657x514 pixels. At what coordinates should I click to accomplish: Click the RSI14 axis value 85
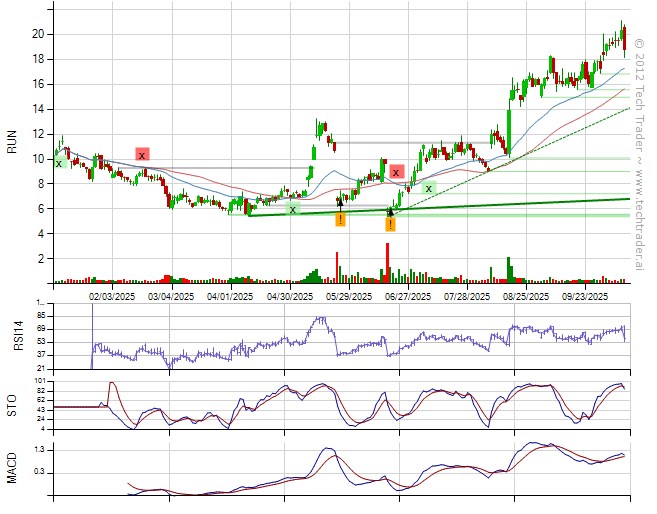[x=41, y=315]
